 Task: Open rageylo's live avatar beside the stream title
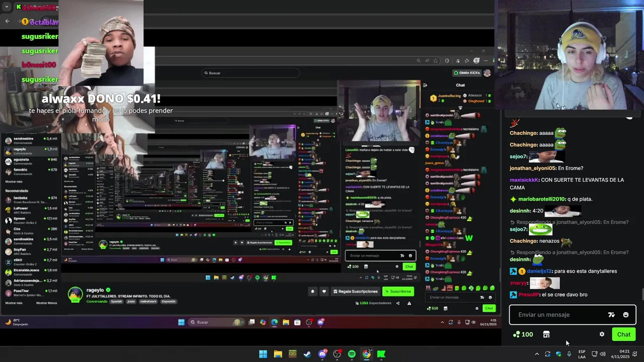pyautogui.click(x=75, y=294)
